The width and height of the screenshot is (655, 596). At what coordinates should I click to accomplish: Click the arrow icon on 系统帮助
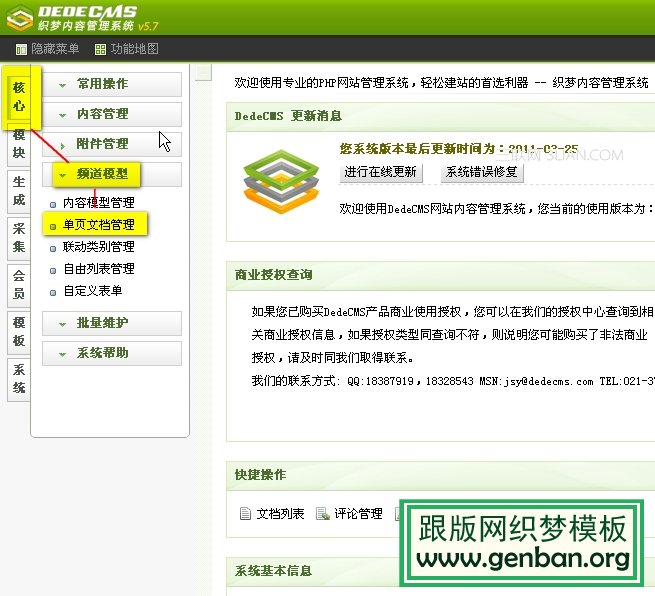point(62,355)
